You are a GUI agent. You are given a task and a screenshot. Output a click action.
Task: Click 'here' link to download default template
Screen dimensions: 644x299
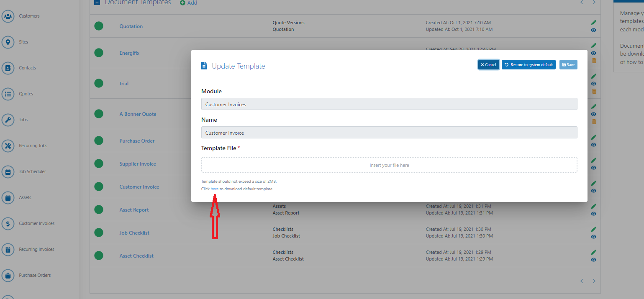pos(214,189)
